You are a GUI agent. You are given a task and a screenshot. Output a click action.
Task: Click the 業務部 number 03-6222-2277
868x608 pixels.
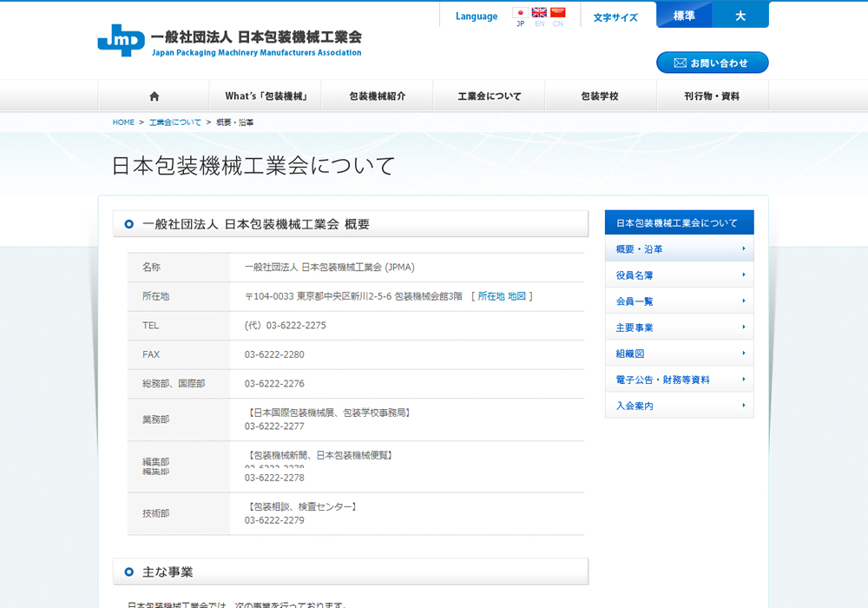(x=274, y=426)
